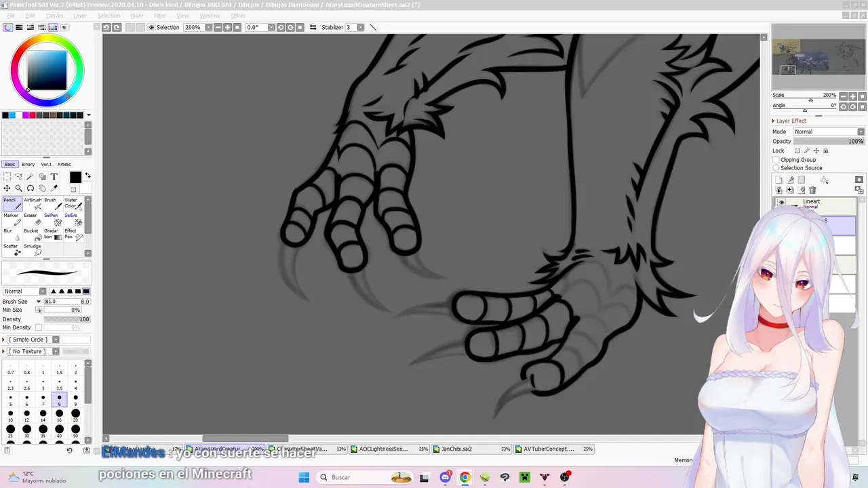This screenshot has width=868, height=488.
Task: Open the Brush Size multiplier dropdown arrow
Action: pyautogui.click(x=39, y=302)
